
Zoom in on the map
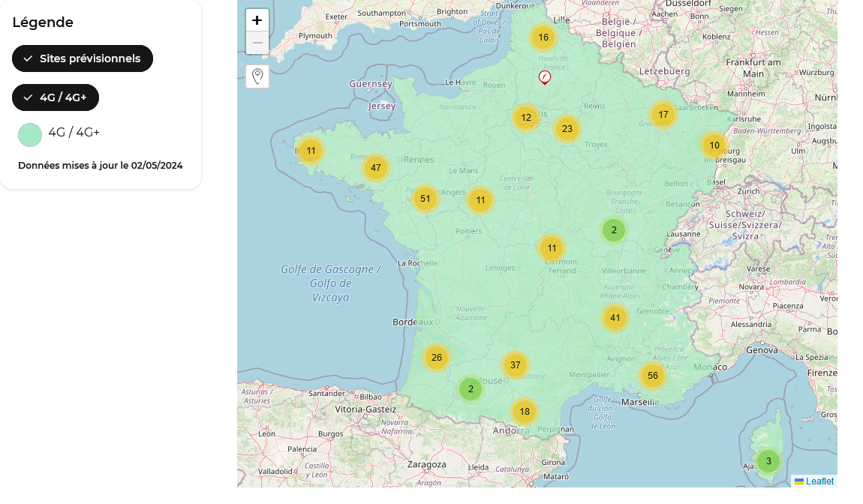tap(257, 20)
